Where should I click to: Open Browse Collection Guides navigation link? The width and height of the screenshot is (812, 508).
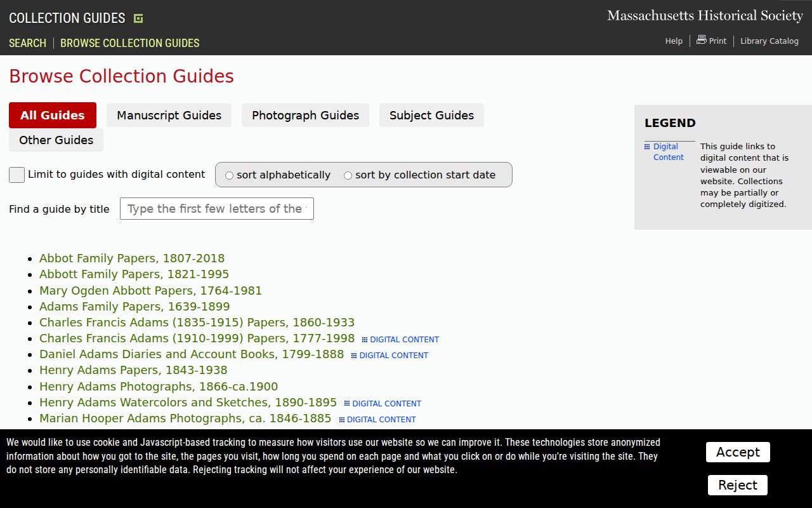click(130, 43)
